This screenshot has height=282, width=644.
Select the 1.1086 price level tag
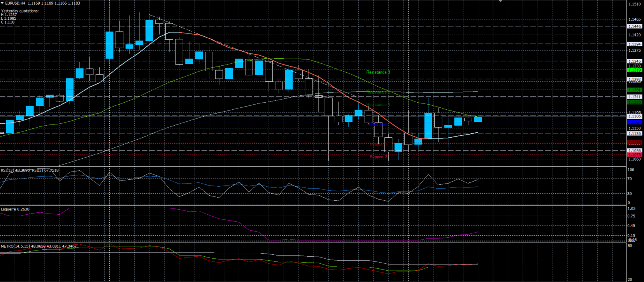[x=635, y=151]
